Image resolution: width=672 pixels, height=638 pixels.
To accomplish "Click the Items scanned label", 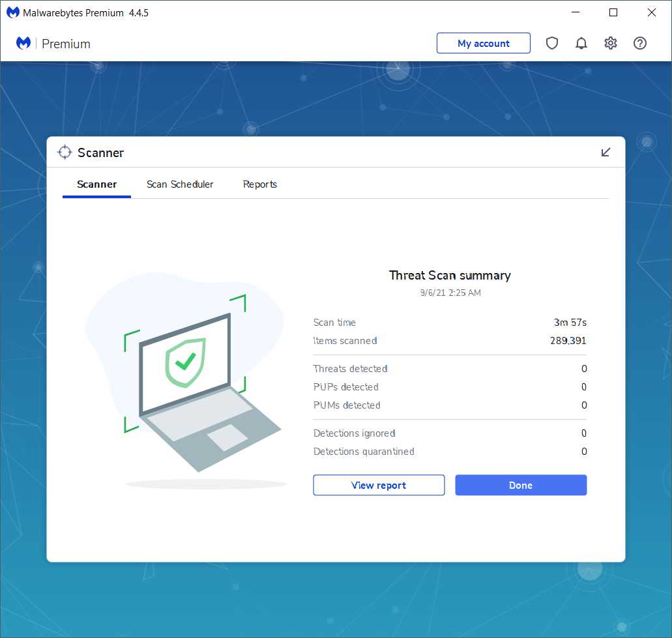I will point(345,341).
